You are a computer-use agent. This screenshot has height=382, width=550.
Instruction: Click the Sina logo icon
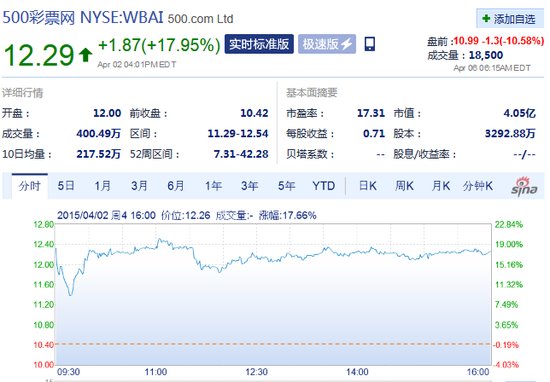coord(524,186)
